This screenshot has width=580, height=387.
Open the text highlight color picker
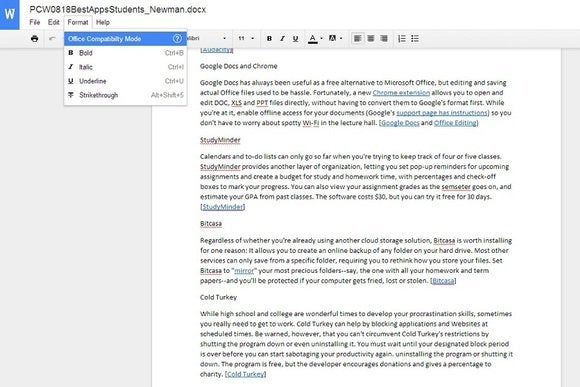pos(333,38)
